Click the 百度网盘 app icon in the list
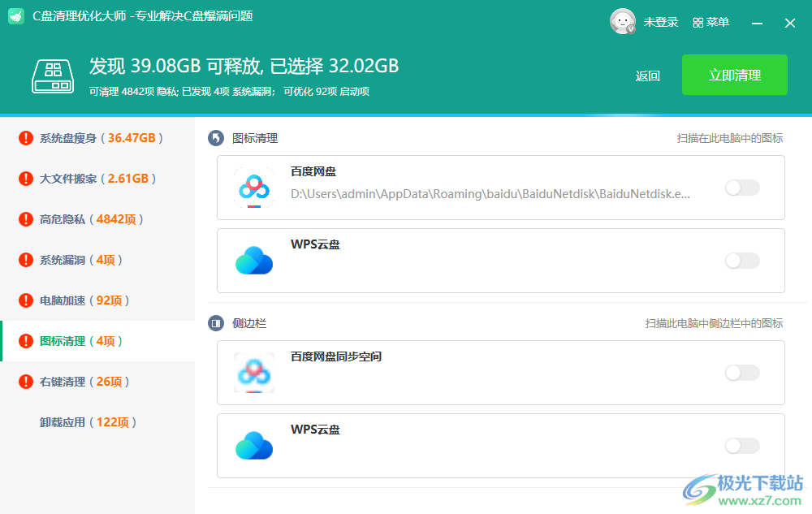 click(254, 188)
